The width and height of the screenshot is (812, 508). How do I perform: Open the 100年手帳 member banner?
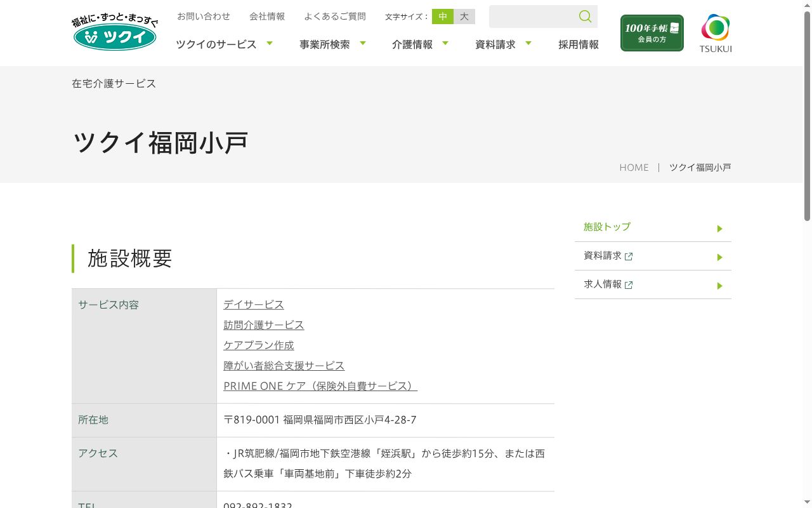(x=652, y=33)
